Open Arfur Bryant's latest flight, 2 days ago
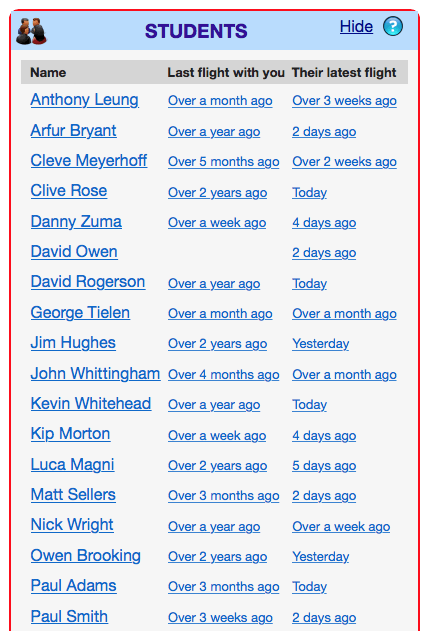 [x=324, y=132]
